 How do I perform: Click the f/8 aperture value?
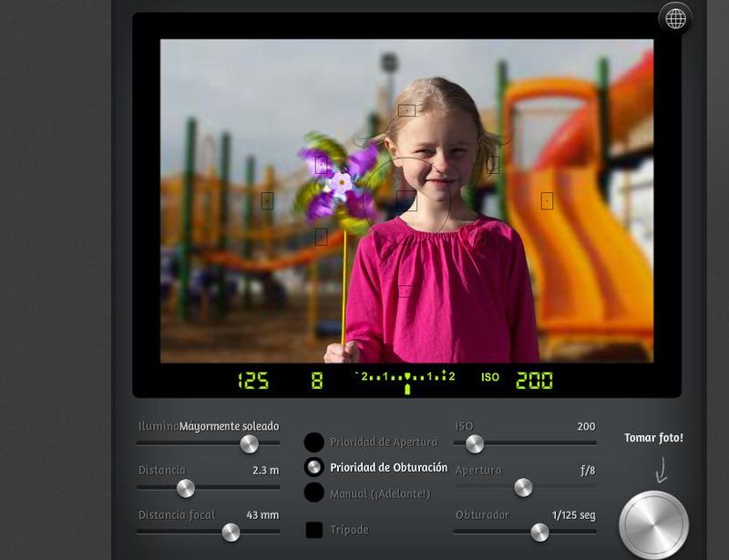[x=588, y=470]
